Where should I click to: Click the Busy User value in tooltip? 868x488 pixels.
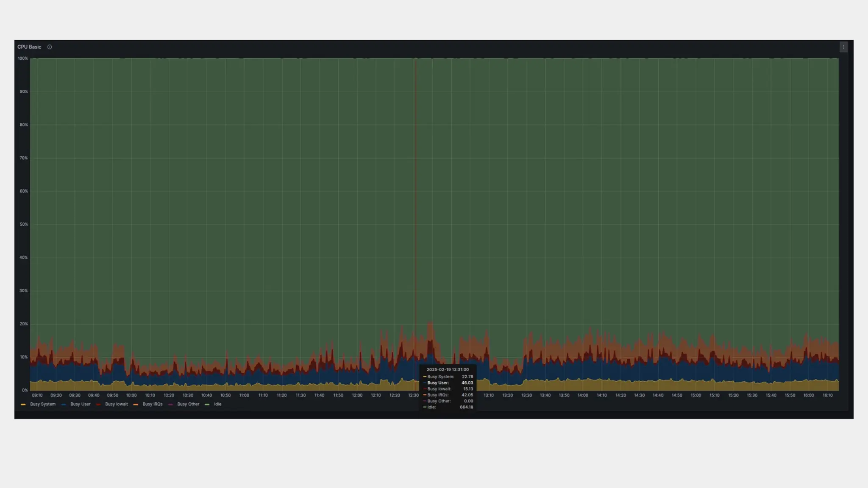click(x=467, y=383)
